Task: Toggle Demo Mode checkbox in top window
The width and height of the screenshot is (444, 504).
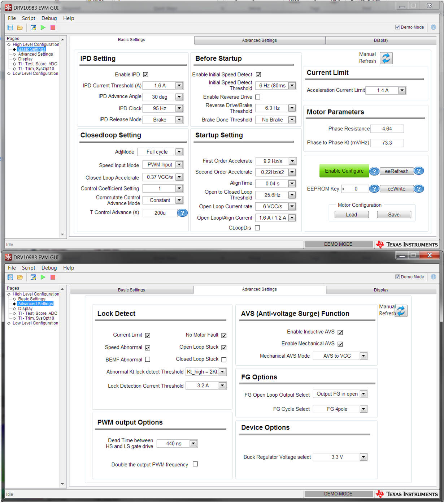Action: click(397, 27)
